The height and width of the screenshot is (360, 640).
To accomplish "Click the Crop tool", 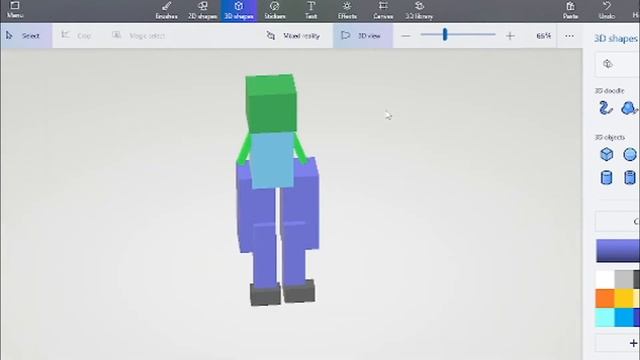I will coord(76,36).
